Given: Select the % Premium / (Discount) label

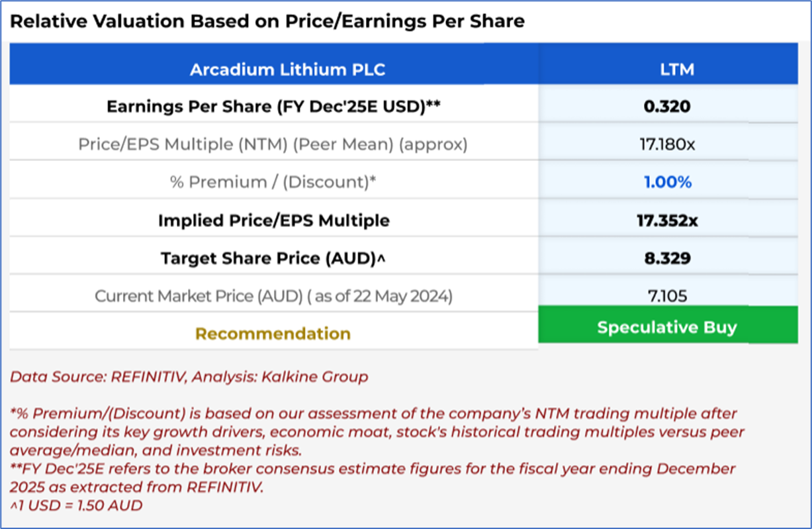Looking at the screenshot, I should click(x=273, y=182).
